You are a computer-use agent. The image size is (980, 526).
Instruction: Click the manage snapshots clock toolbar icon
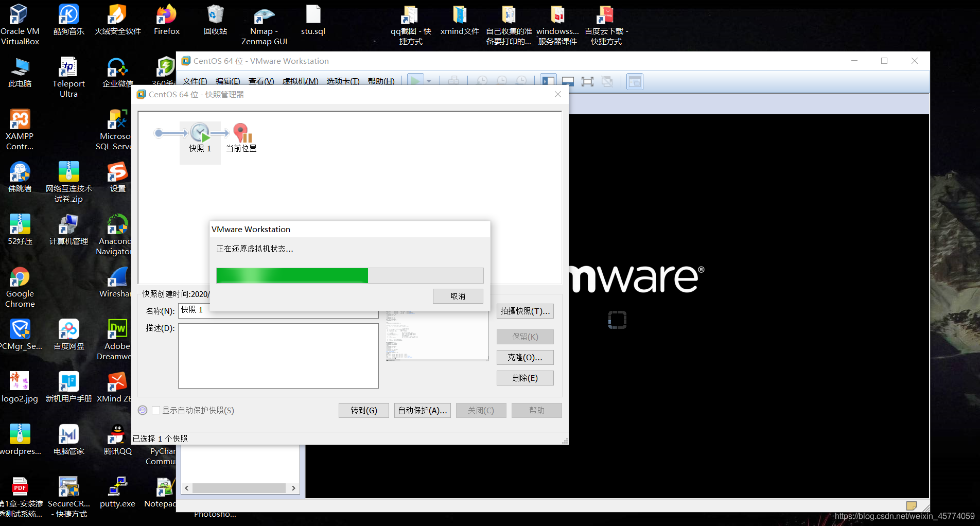click(521, 81)
